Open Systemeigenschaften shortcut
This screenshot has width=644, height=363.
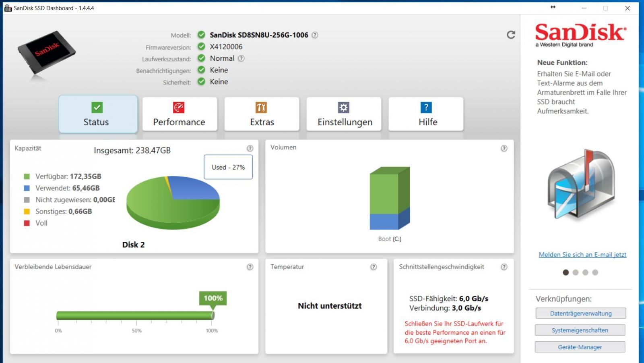coord(580,330)
